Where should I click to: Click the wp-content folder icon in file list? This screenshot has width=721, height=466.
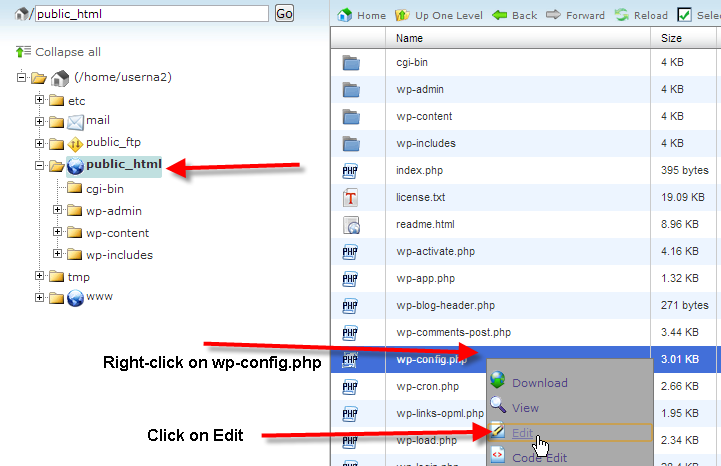351,117
